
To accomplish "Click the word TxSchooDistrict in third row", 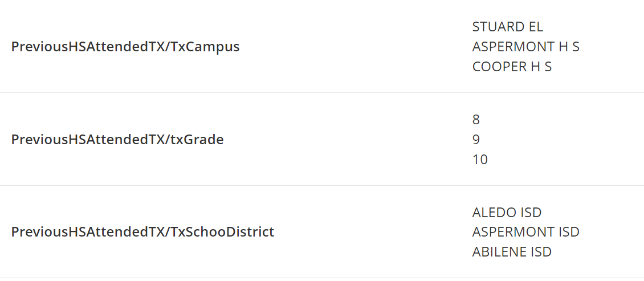I will [x=222, y=232].
